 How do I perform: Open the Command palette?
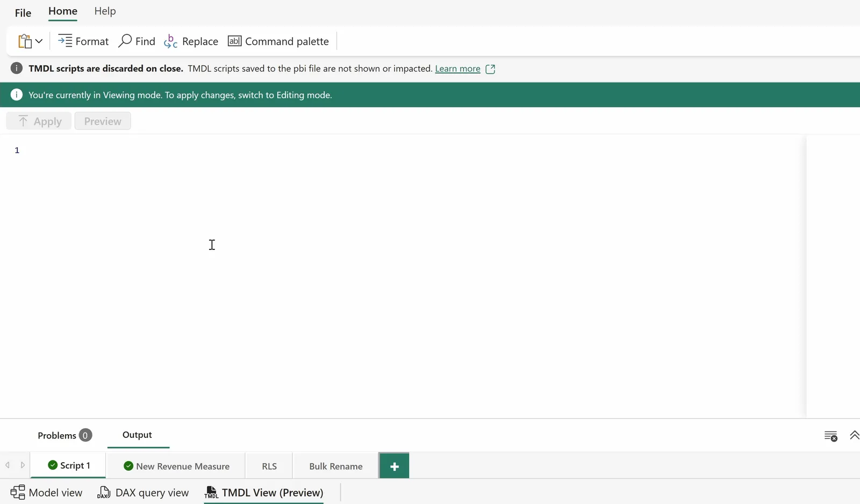(x=278, y=41)
